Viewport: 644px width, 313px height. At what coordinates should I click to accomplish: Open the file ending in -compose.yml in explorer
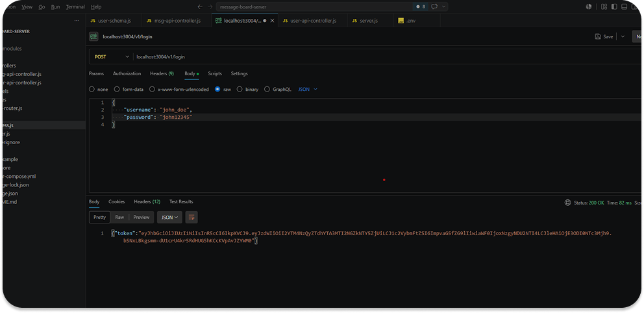18,177
